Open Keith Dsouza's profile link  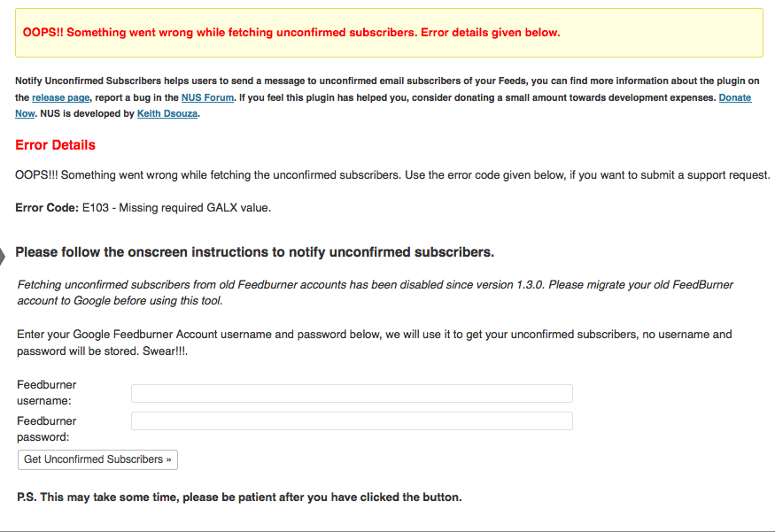167,113
